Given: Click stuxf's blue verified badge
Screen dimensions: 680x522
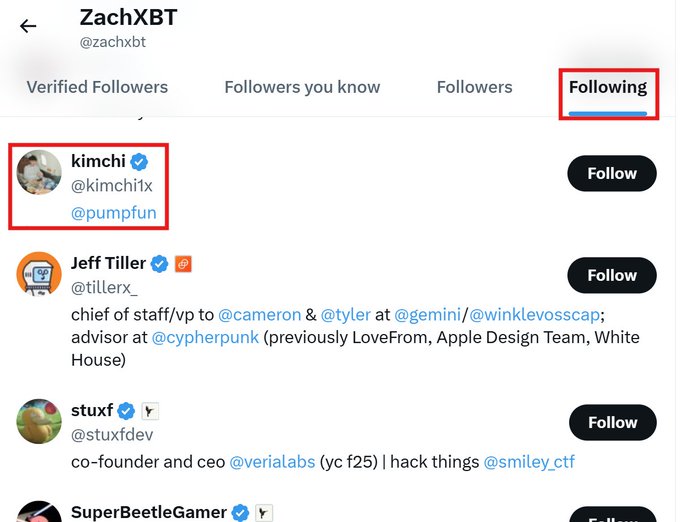Looking at the screenshot, I should 126,411.
